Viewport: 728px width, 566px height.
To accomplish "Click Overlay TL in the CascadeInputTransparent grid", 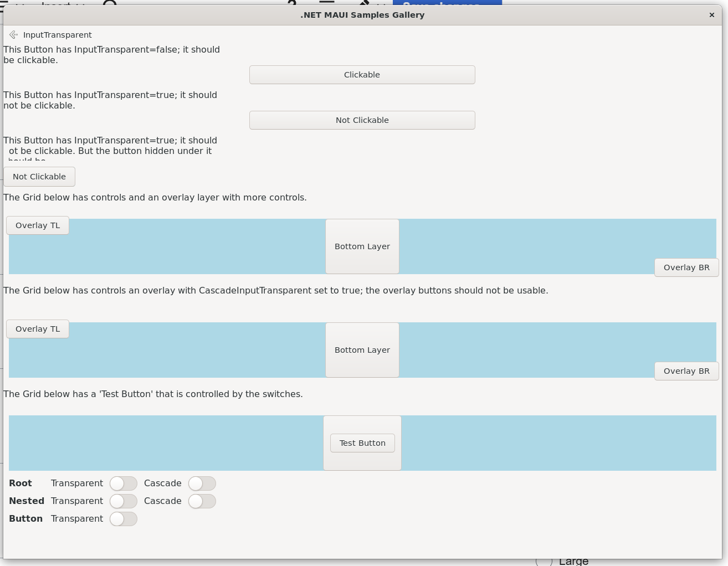I will click(x=38, y=329).
